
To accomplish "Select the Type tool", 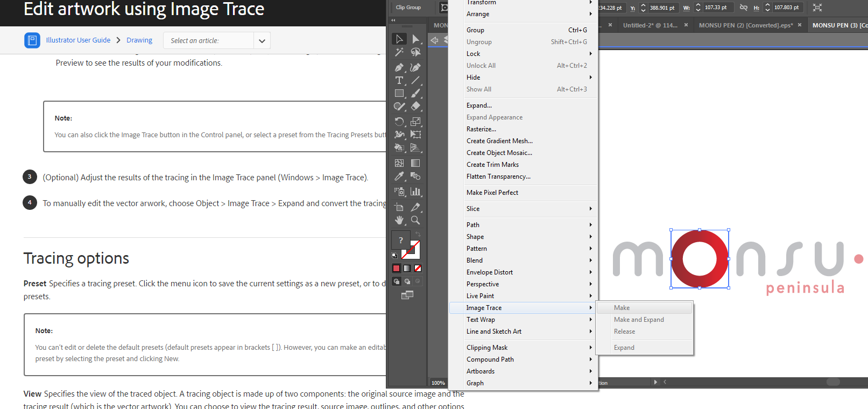I will click(399, 80).
